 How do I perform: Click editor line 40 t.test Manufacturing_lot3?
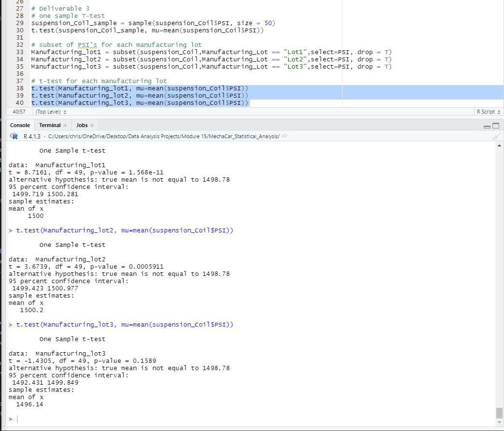tap(140, 103)
